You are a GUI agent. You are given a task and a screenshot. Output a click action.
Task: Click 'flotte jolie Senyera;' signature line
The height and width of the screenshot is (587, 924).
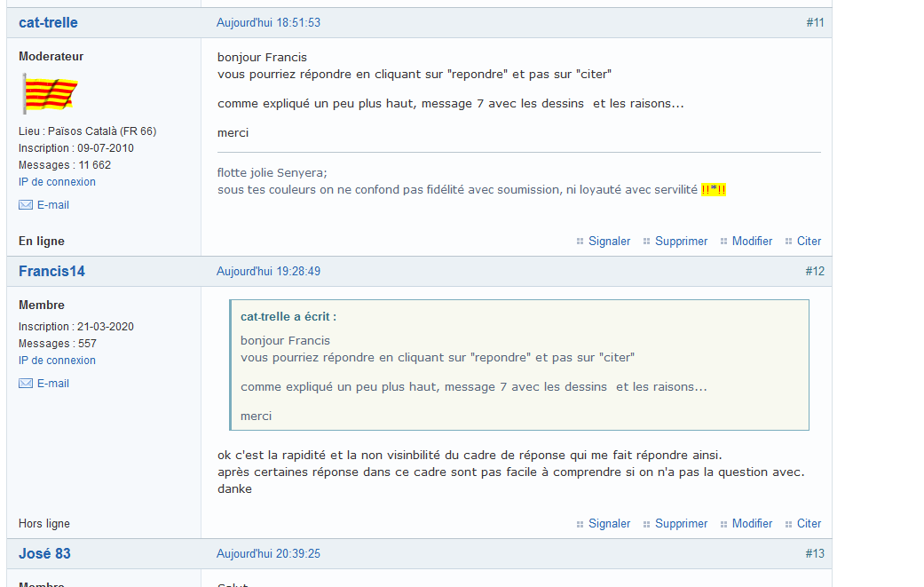tap(272, 172)
